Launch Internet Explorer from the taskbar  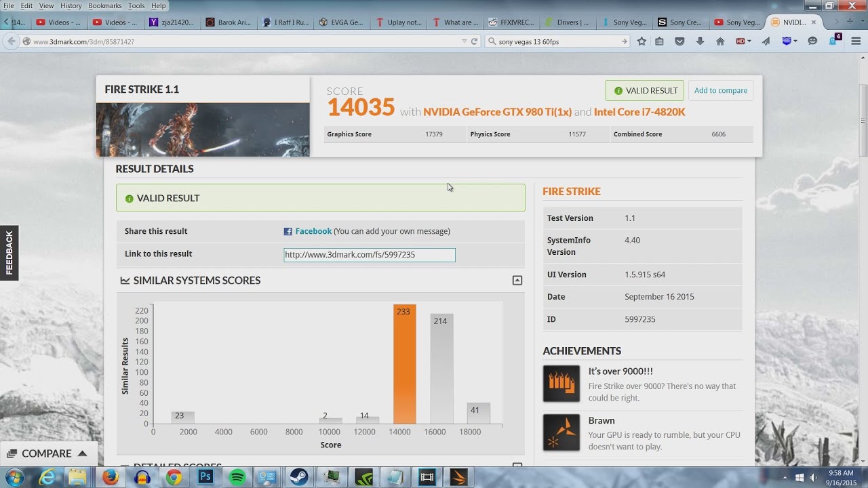[47, 478]
